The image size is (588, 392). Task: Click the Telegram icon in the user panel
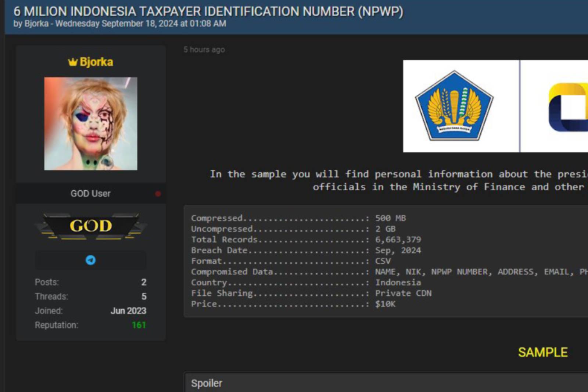[90, 260]
